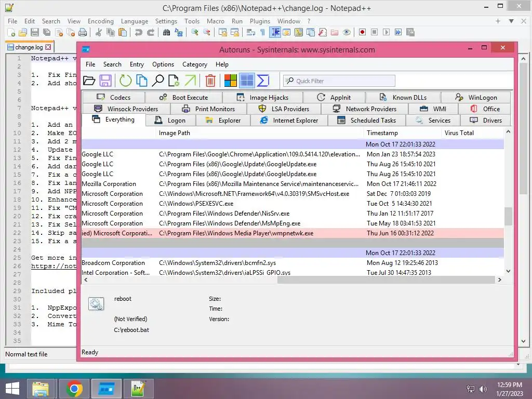Open the Winsock Providers tab

click(126, 109)
